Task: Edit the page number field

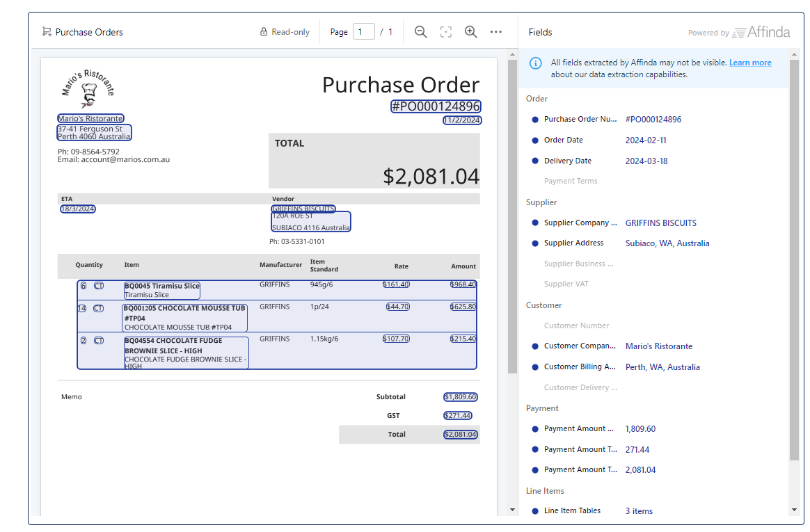Action: coord(364,32)
